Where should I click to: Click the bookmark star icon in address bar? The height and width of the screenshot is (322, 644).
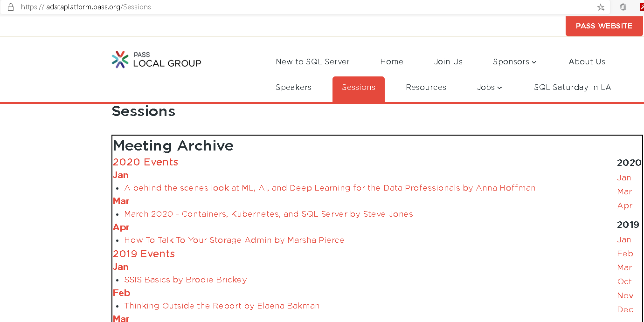click(x=601, y=7)
